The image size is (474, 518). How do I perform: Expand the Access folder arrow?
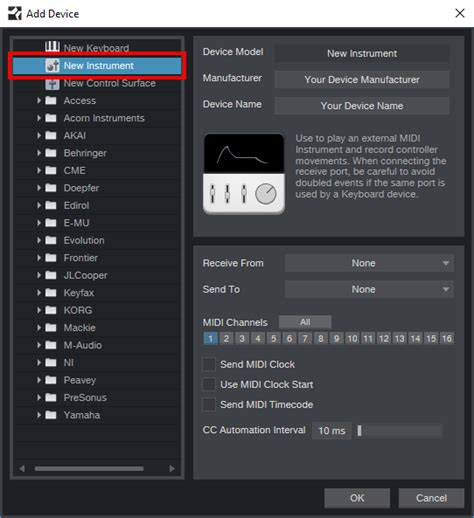tap(39, 100)
